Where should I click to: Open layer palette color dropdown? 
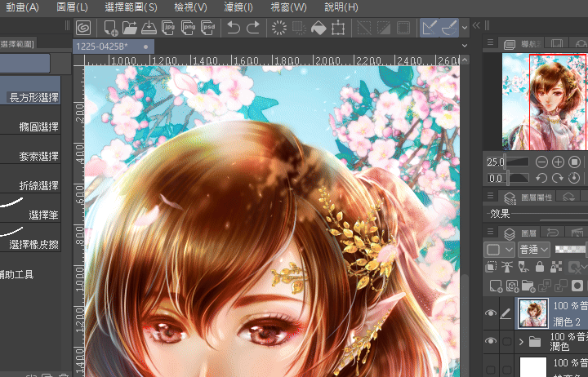point(499,250)
